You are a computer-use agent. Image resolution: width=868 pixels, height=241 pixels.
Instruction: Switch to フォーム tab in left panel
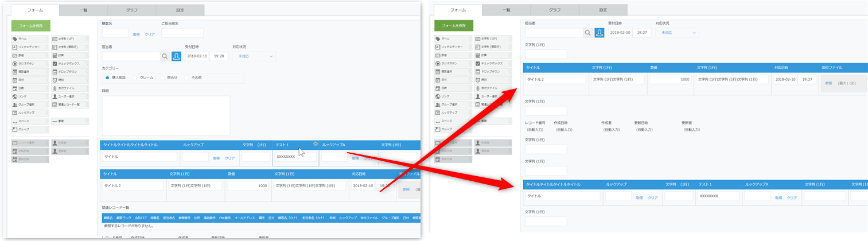(x=35, y=10)
